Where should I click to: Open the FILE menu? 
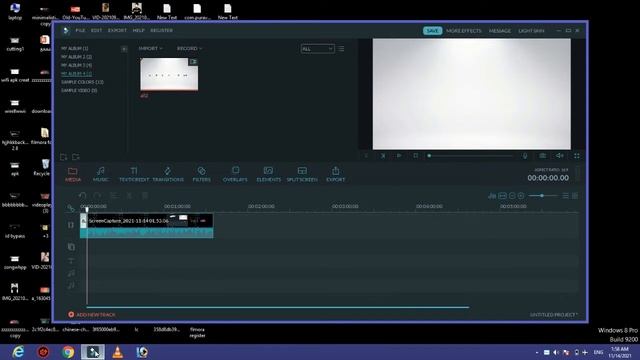pyautogui.click(x=80, y=31)
